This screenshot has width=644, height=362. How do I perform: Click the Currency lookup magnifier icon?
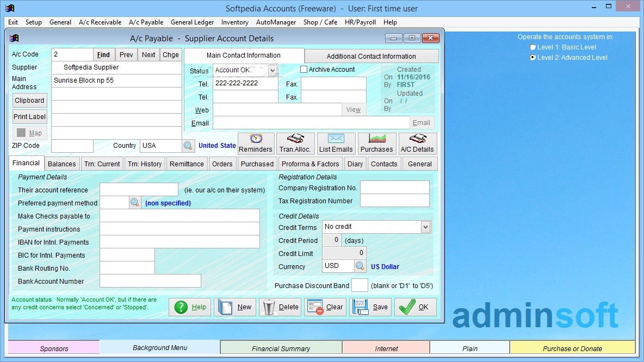[360, 266]
